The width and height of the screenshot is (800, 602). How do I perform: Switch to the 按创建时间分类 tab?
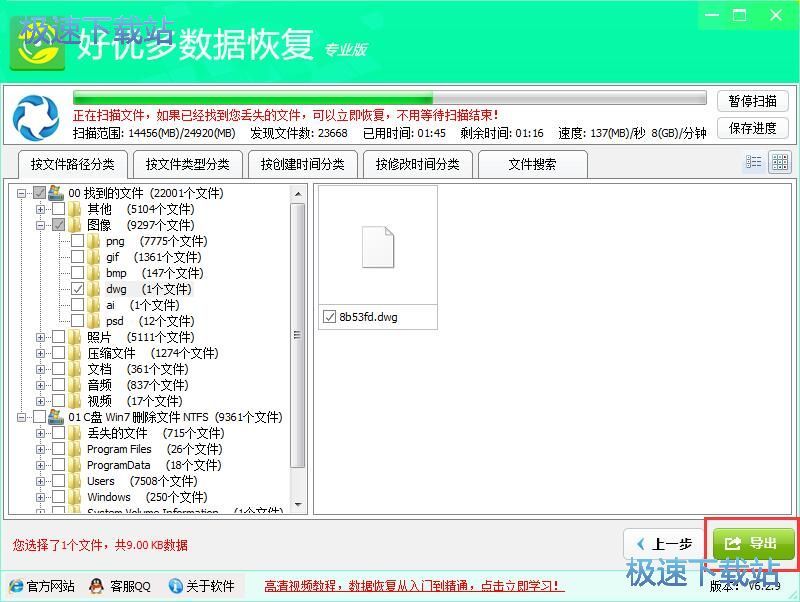pyautogui.click(x=303, y=164)
